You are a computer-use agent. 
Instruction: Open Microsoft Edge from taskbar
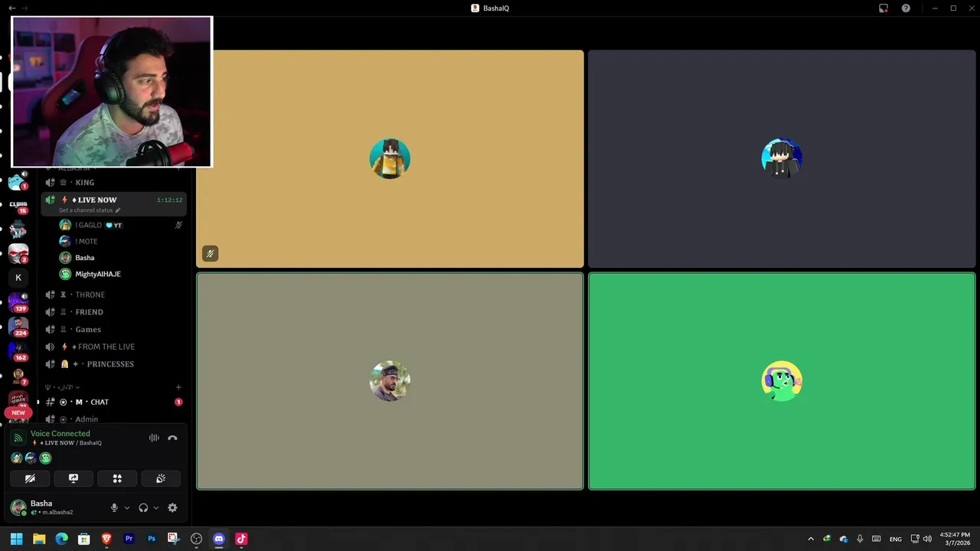(x=61, y=539)
